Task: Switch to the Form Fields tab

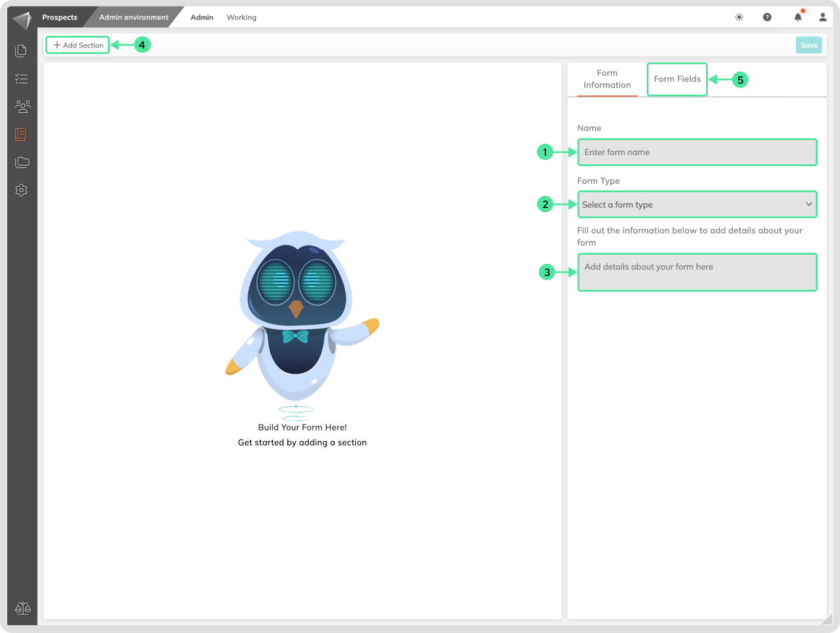Action: [x=677, y=79]
